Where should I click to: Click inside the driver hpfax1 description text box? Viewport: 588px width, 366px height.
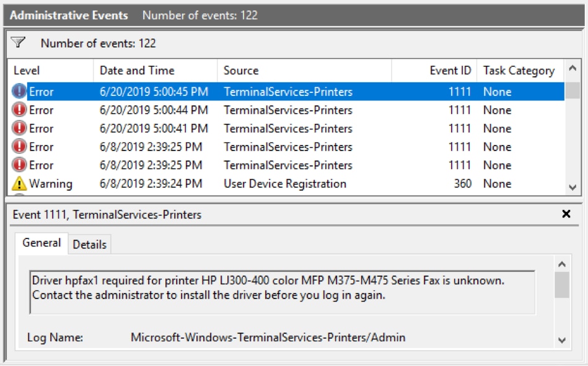tap(282, 292)
